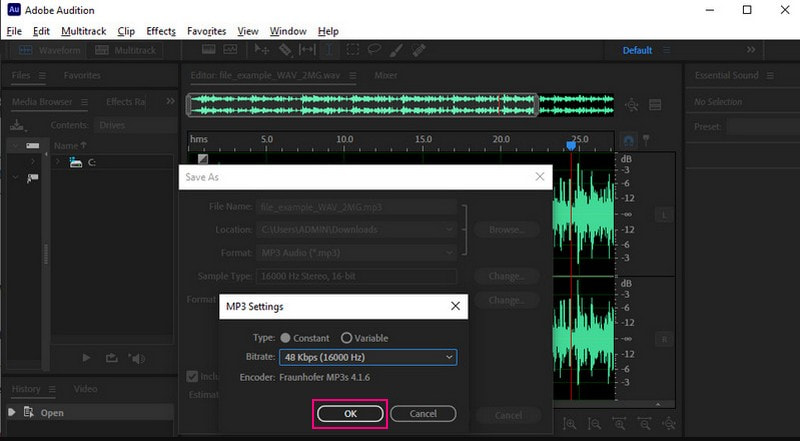The width and height of the screenshot is (800, 441).
Task: Switch to Multitrack editor view
Action: pyautogui.click(x=126, y=50)
